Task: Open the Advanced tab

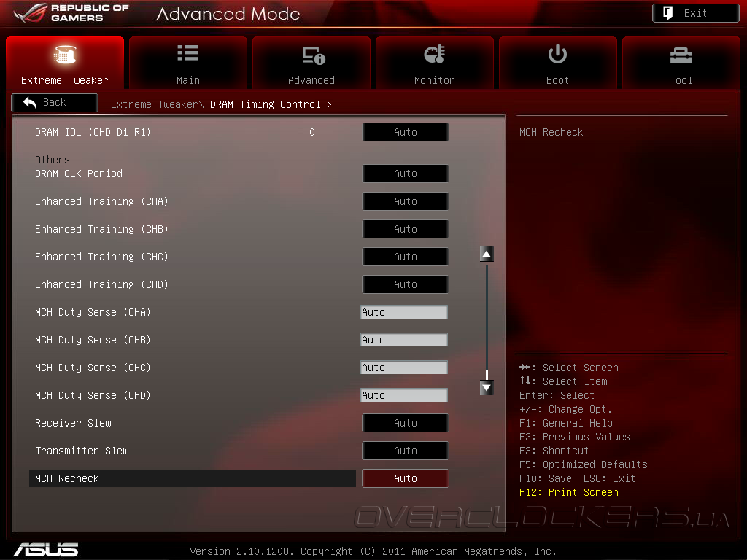Action: point(311,63)
